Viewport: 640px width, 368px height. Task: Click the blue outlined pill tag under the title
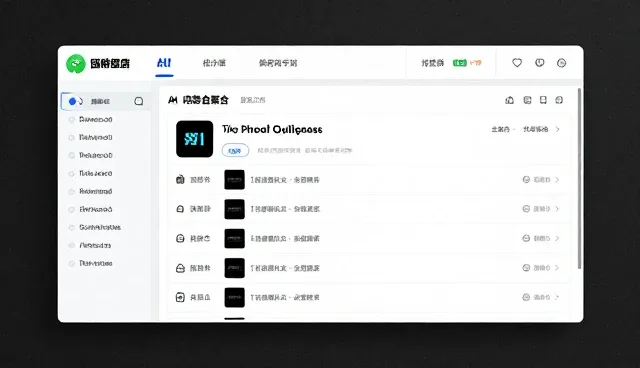[235, 151]
